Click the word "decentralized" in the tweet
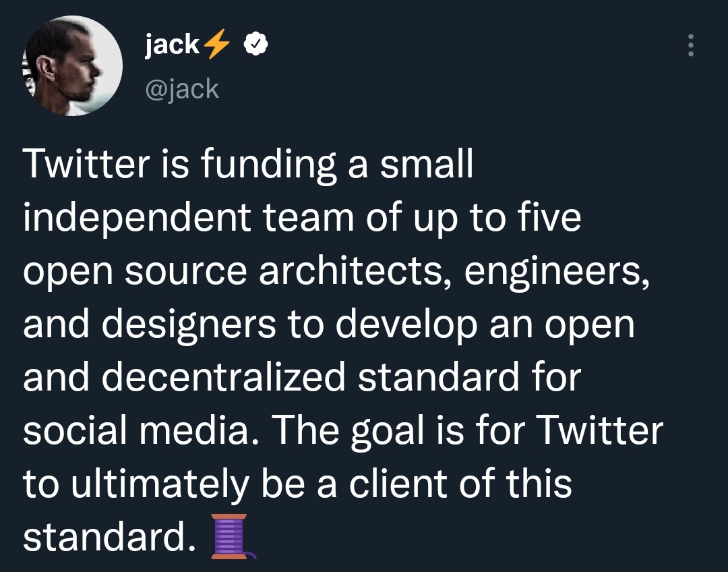 [224, 377]
